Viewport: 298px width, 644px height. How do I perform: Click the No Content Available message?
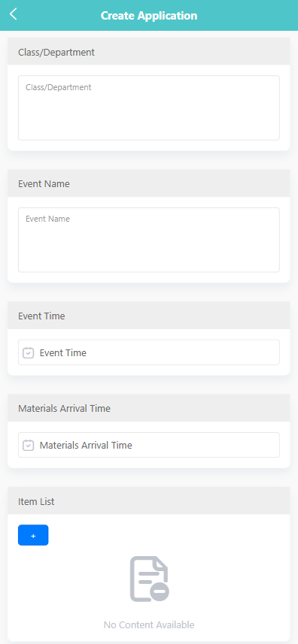pos(149,624)
